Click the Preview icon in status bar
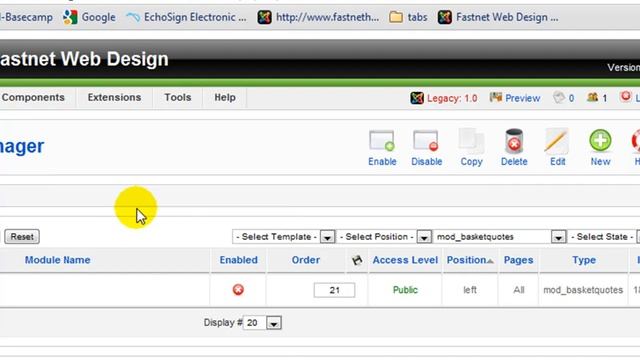Viewport: 640px width, 360px height. point(496,98)
